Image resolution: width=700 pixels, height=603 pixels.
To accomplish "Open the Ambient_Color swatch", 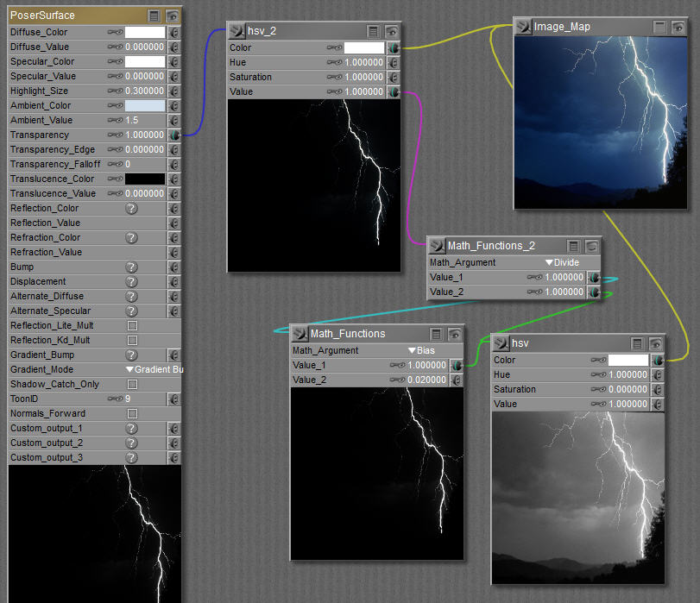I will click(x=145, y=106).
